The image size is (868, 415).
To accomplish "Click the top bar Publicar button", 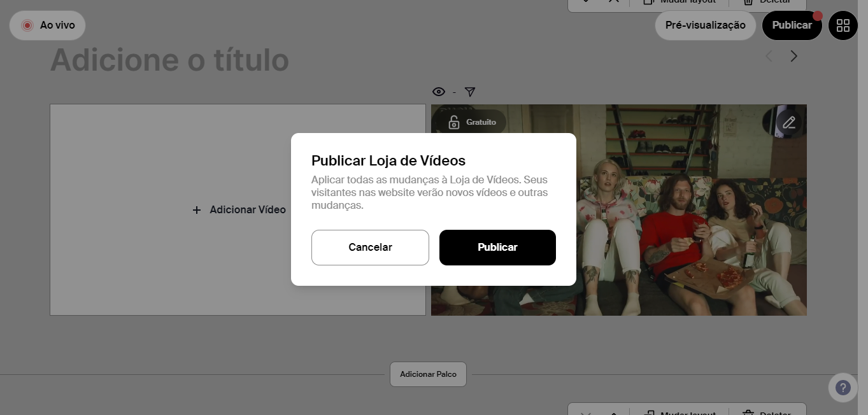I will 792,25.
